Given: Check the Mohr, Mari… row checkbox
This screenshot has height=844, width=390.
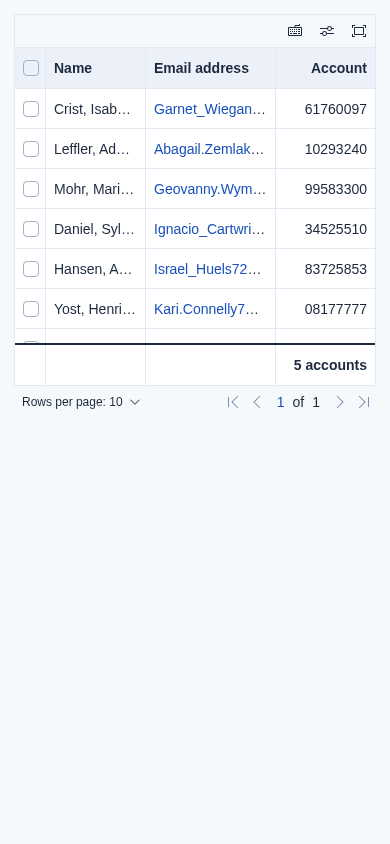Looking at the screenshot, I should (x=31, y=189).
